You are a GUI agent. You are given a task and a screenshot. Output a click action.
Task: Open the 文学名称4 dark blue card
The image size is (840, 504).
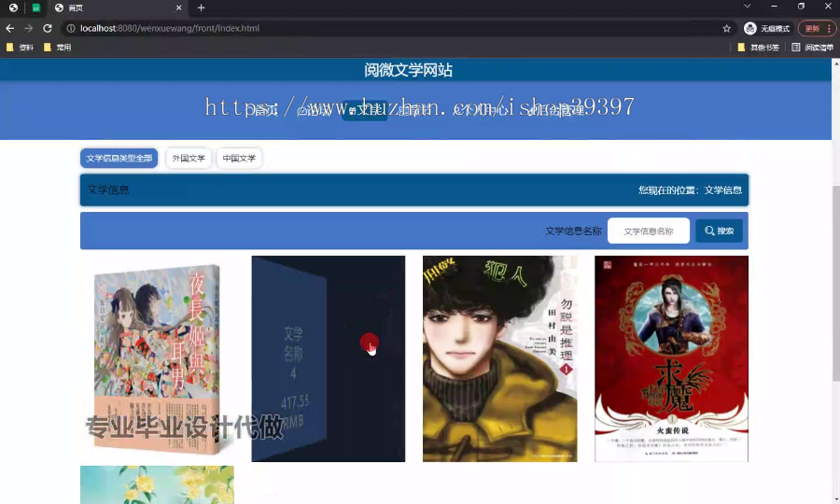point(329,358)
